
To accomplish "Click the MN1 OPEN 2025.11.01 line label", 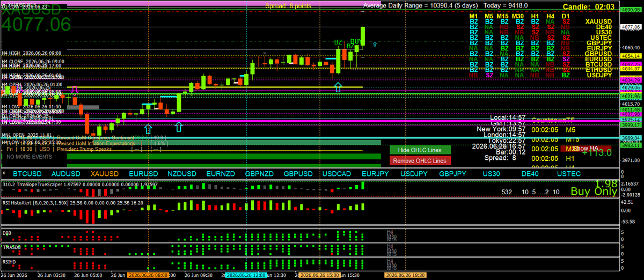I will point(27,136).
